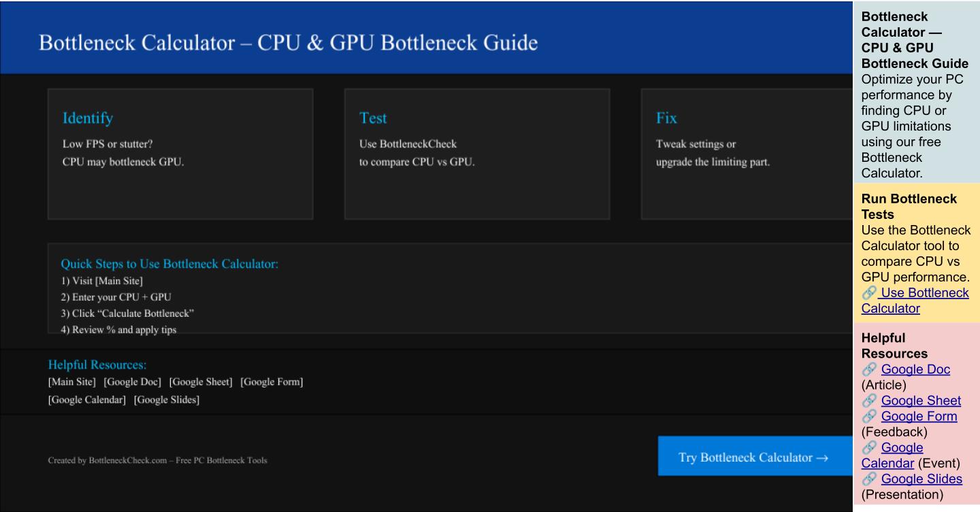The width and height of the screenshot is (980, 512).
Task: Click the chain icon before sidebar Google Slides
Action: (868, 479)
